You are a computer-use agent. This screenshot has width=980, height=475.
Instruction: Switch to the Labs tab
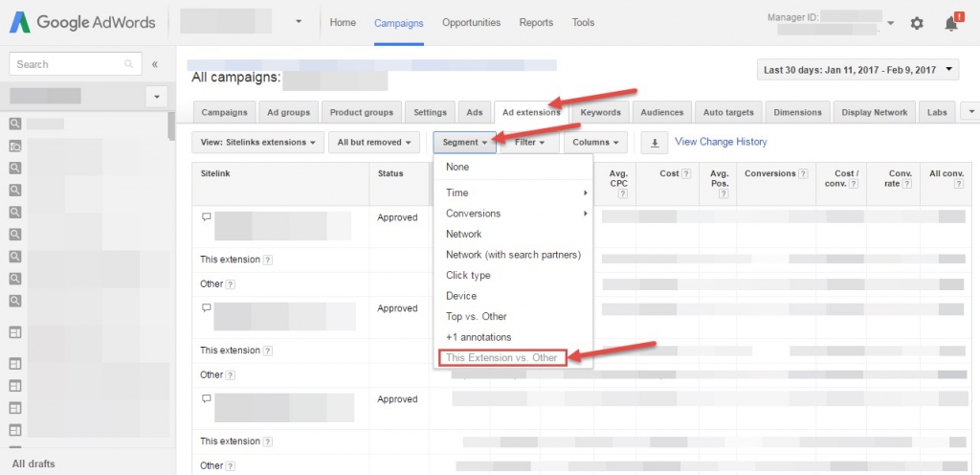[937, 112]
